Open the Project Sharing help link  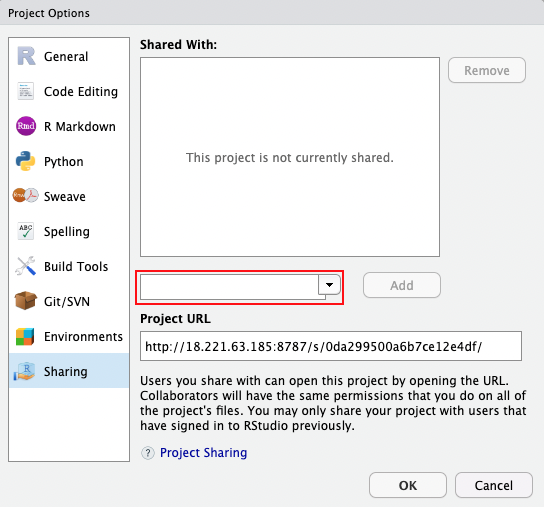click(203, 453)
